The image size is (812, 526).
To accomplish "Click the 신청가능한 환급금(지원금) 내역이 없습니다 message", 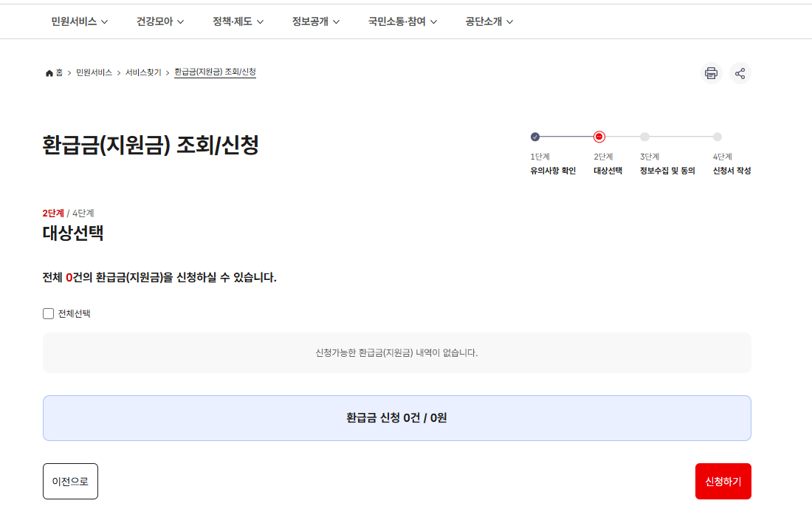I will 396,353.
